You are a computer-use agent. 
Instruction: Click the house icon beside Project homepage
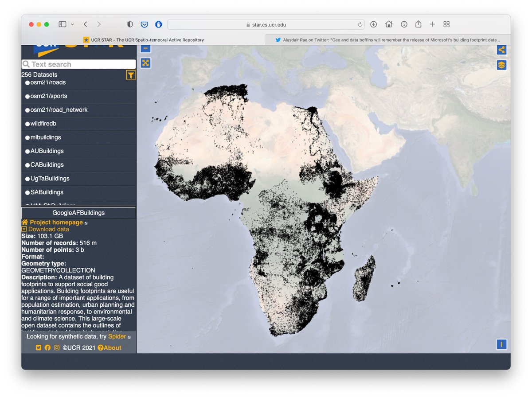25,222
